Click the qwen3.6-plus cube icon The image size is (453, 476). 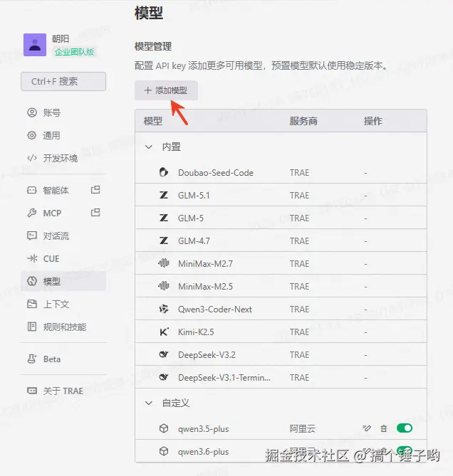tap(164, 451)
